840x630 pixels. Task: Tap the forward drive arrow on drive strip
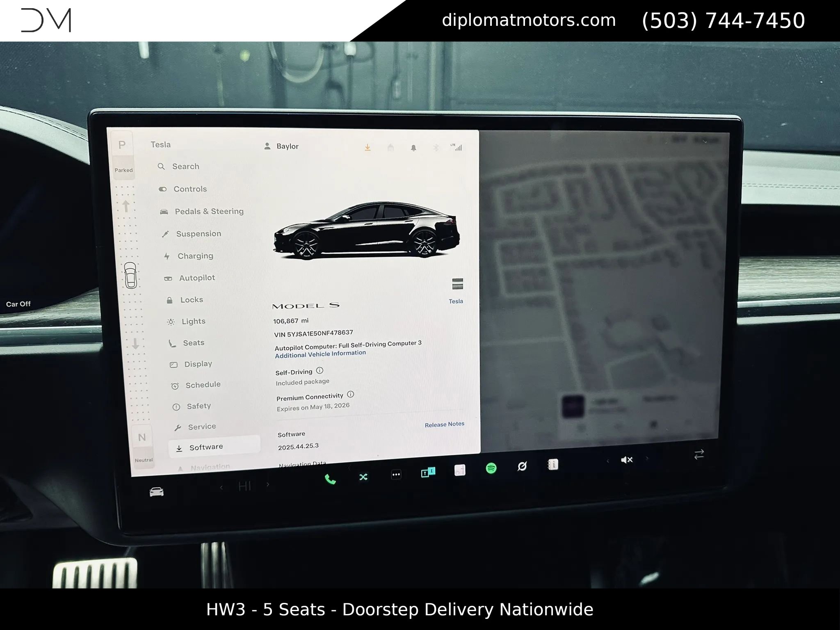tap(126, 206)
